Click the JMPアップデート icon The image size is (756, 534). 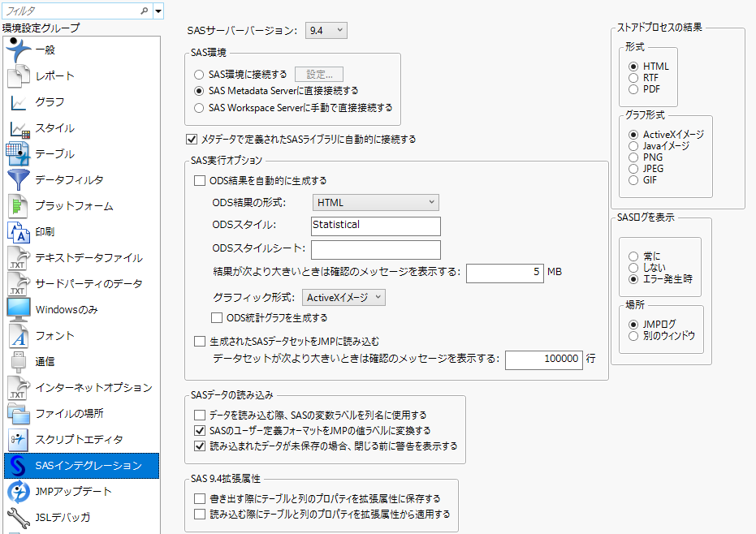coord(18,492)
